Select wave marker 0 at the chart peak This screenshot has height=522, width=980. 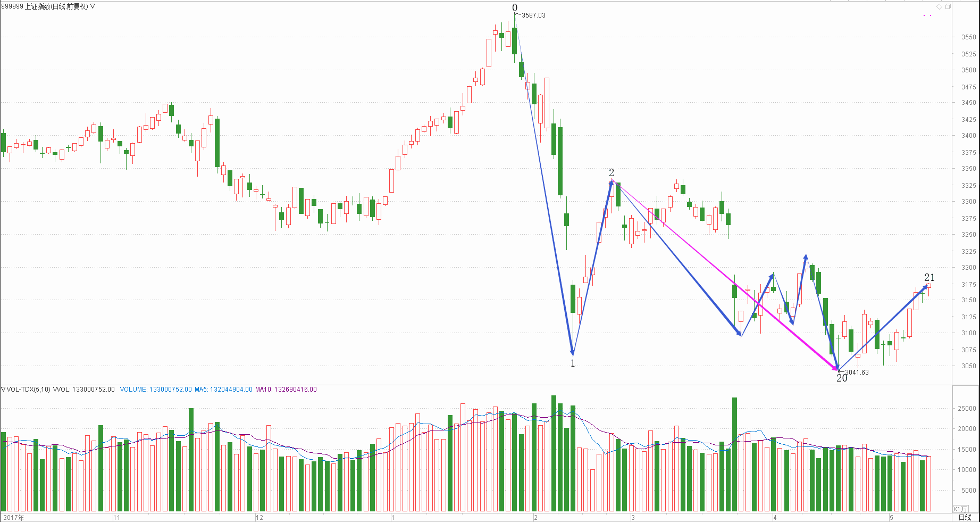click(515, 7)
